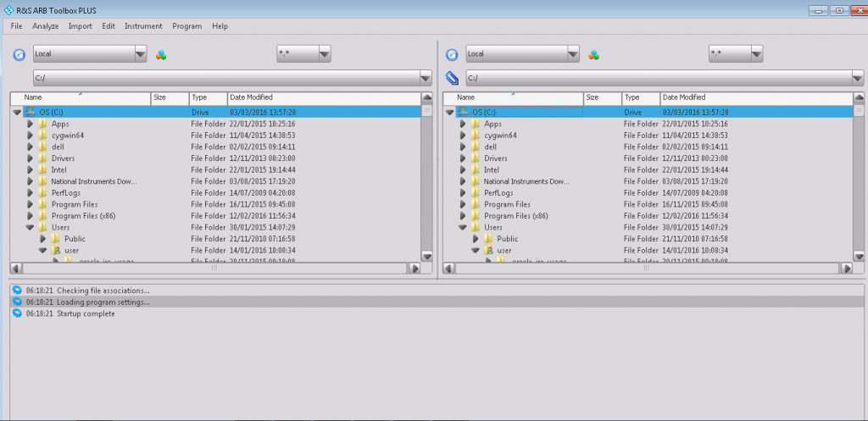Select PerfLogs folder in left pane
The height and width of the screenshot is (421, 868).
[x=66, y=193]
